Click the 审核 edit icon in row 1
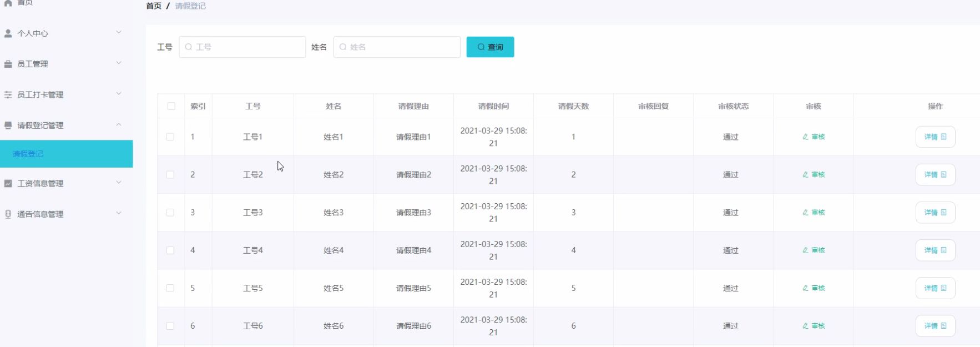 805,137
